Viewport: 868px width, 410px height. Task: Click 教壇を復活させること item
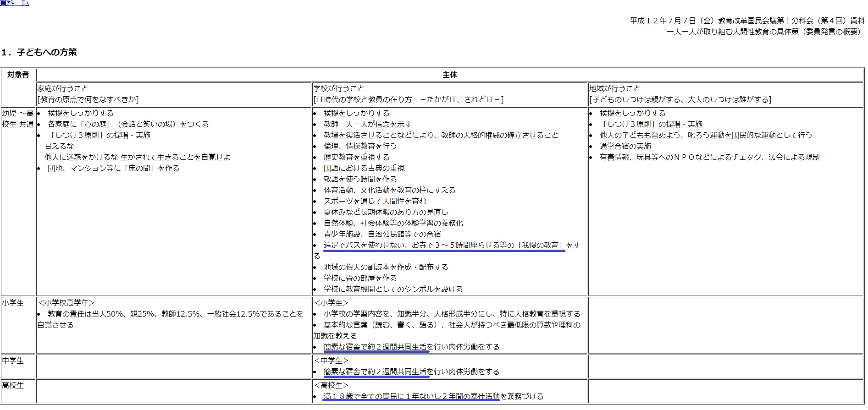point(441,135)
